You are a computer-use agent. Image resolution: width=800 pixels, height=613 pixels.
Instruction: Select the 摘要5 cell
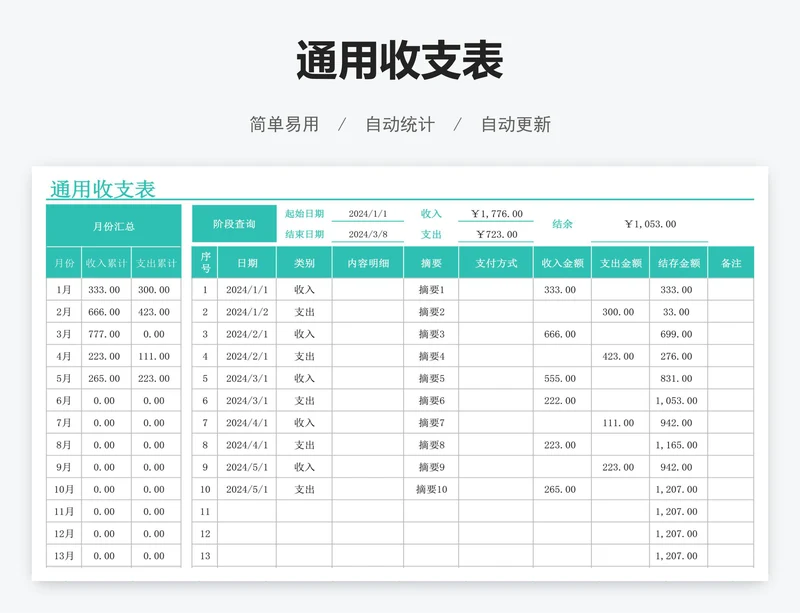(431, 379)
